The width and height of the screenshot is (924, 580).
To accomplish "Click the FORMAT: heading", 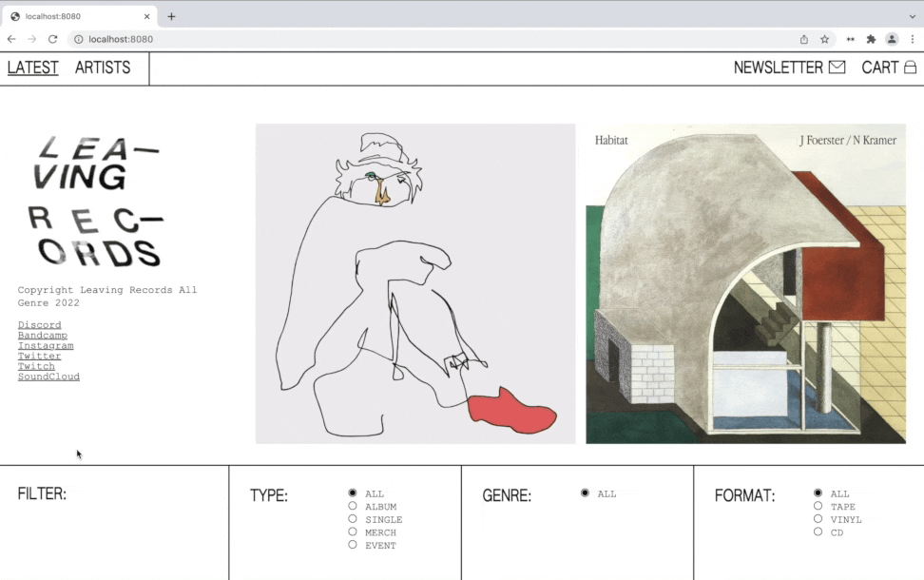I will click(x=745, y=495).
